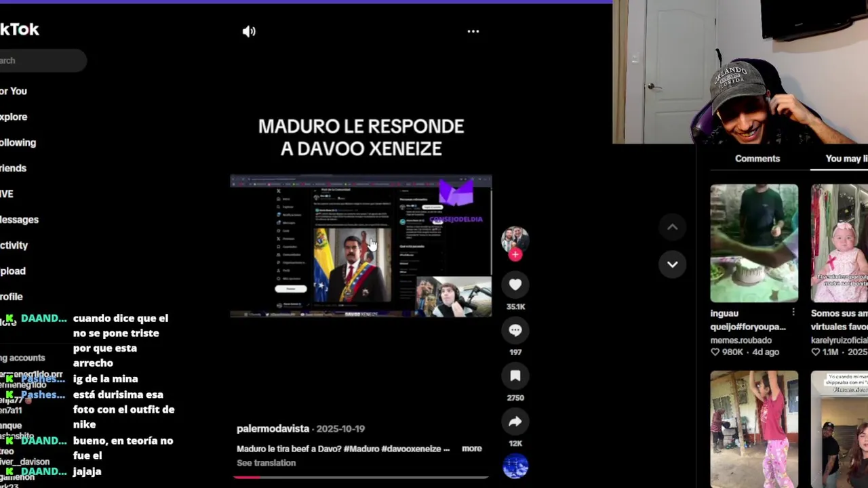Mute the video with the speaker icon

(249, 31)
